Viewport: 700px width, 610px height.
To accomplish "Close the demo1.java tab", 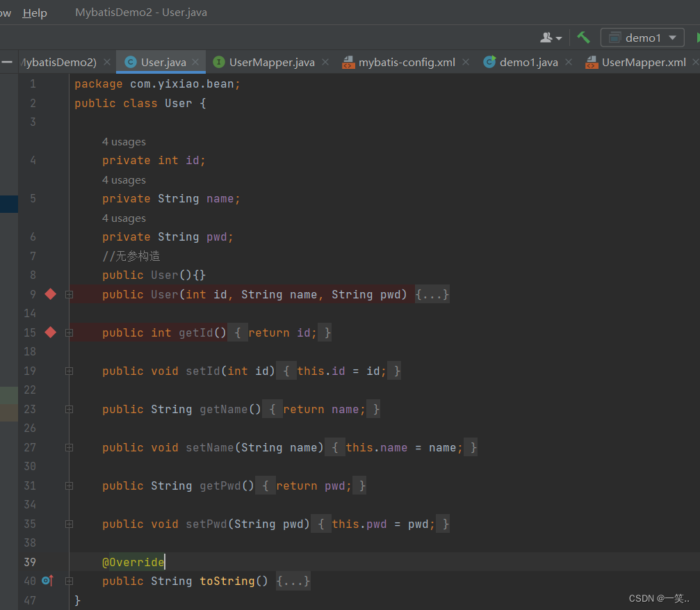I will point(569,62).
